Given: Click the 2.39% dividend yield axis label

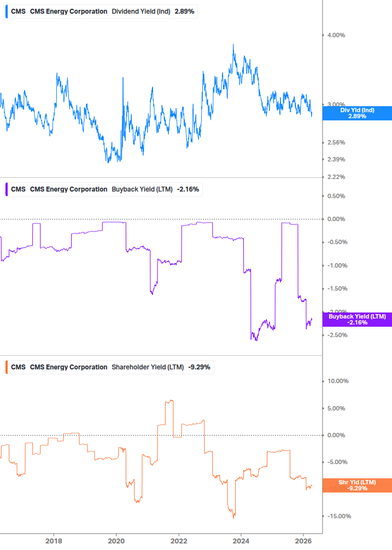Looking at the screenshot, I should point(336,160).
